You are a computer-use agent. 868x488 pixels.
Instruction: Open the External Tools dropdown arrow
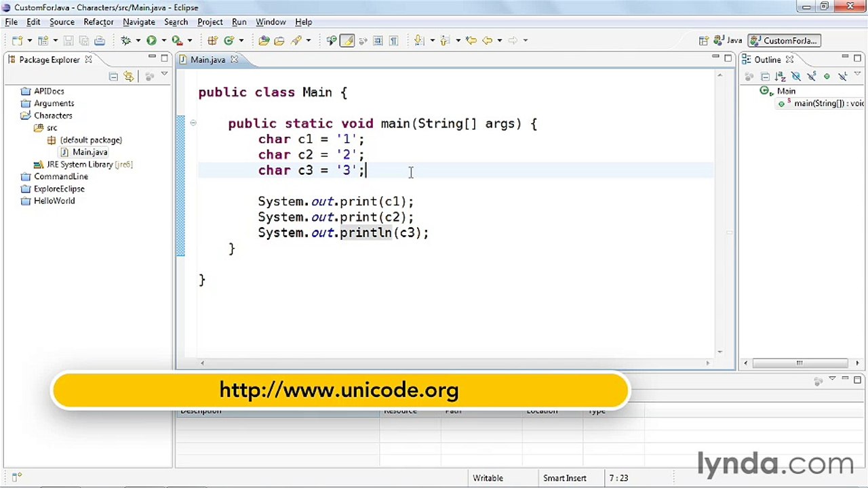click(190, 41)
